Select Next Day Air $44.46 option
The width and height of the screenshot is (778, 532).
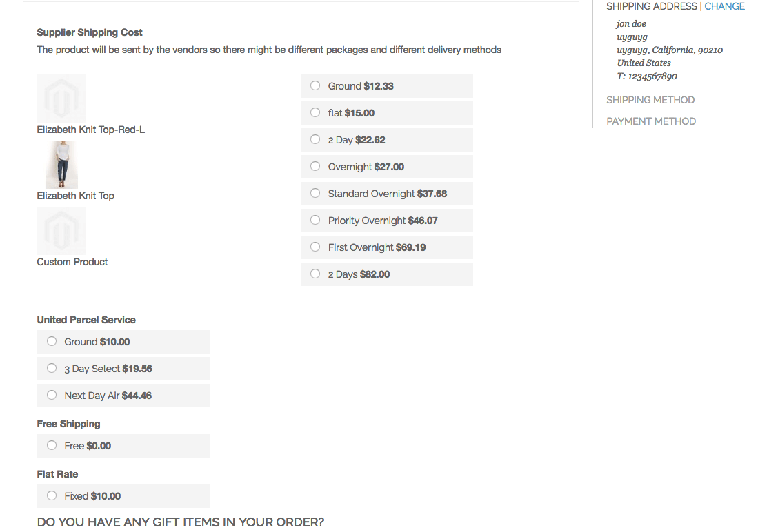52,396
